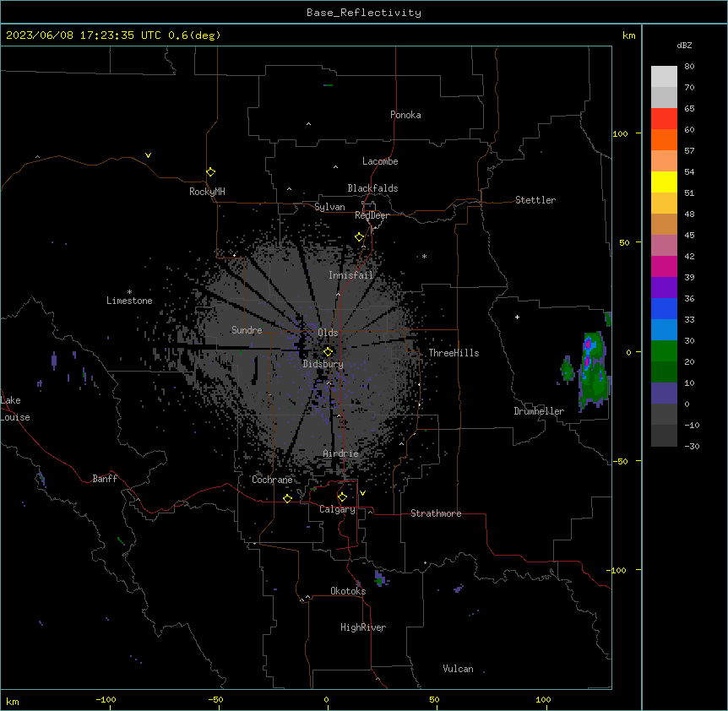The height and width of the screenshot is (711, 728).
Task: Click the white 80 dBZ legend swatch
Action: [x=664, y=76]
